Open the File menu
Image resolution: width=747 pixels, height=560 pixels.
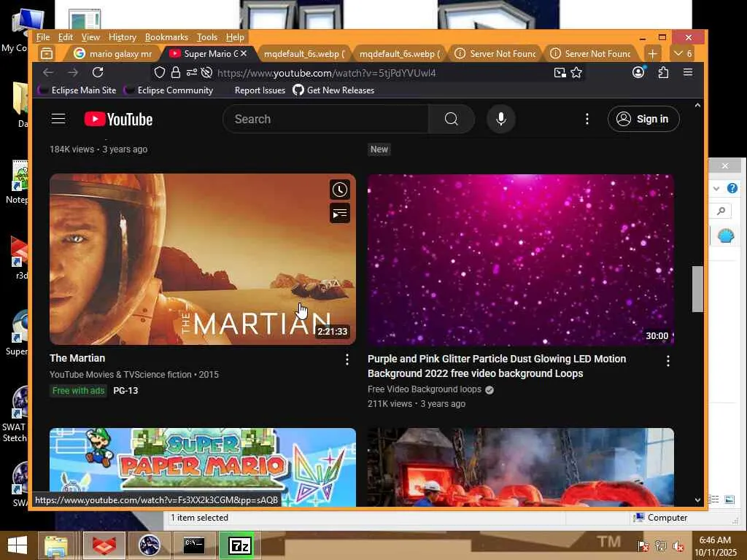click(43, 37)
